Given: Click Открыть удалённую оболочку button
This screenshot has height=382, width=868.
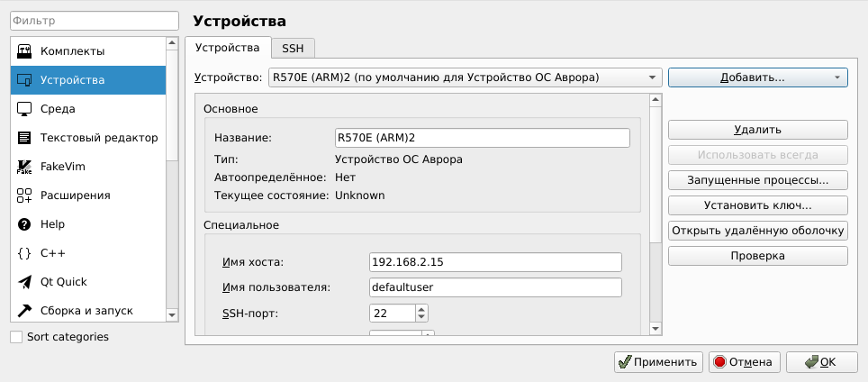Looking at the screenshot, I should [758, 231].
